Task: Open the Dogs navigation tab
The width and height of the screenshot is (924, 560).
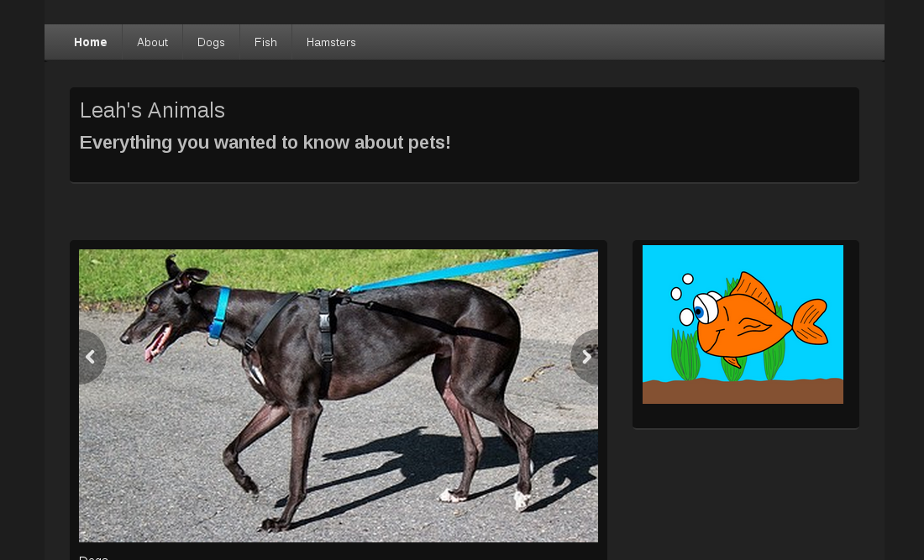Action: tap(211, 42)
